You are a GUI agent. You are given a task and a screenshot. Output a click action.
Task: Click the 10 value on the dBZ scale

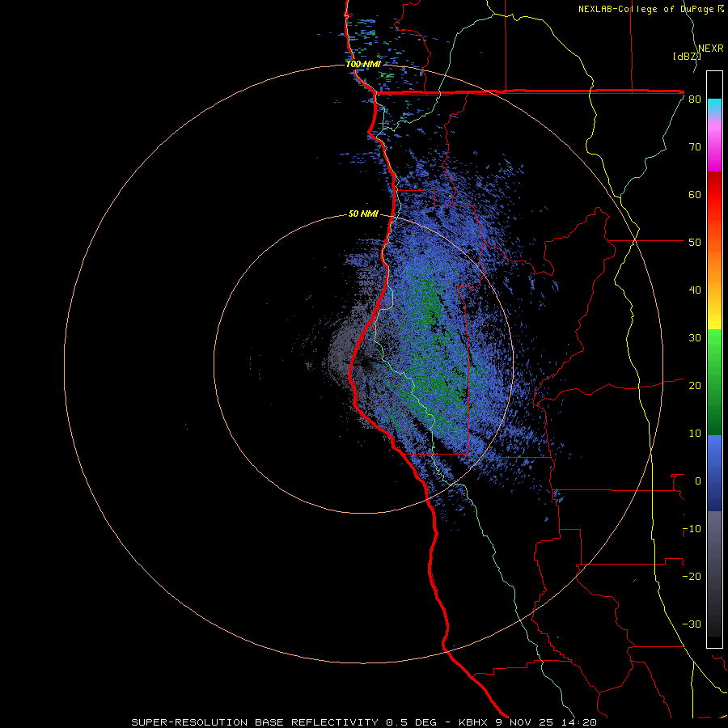pos(695,434)
